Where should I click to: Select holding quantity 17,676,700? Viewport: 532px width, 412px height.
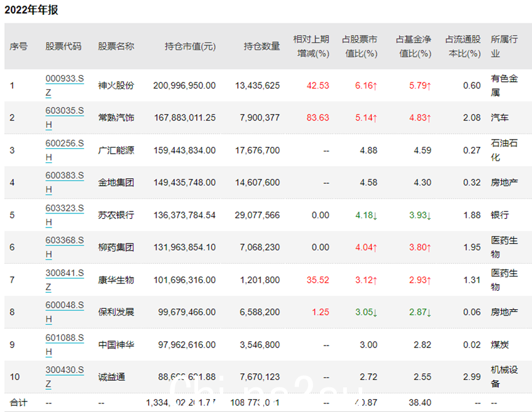258,150
